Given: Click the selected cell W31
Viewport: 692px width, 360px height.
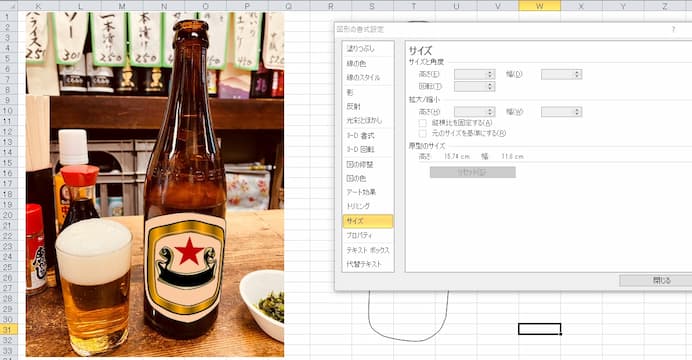Looking at the screenshot, I should point(539,329).
